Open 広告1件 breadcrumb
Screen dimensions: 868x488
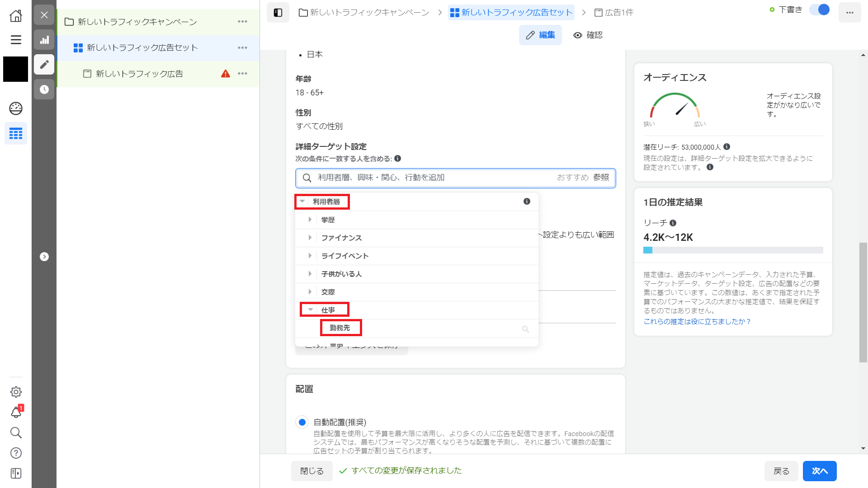613,13
